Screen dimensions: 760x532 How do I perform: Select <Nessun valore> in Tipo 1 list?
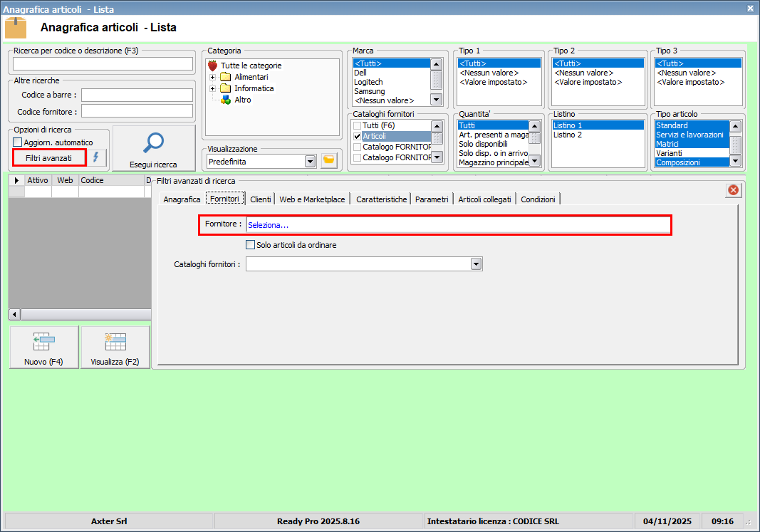(499, 73)
